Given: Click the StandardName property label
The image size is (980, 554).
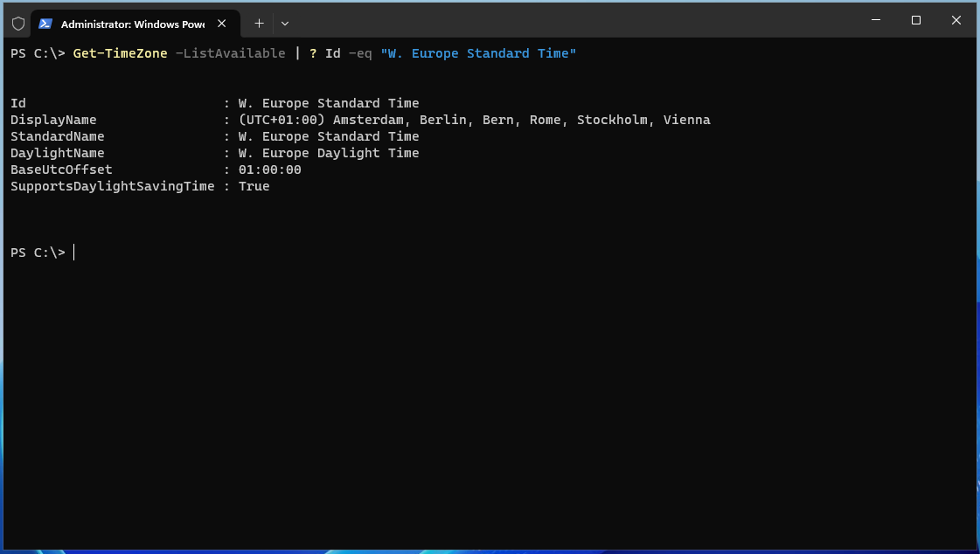Looking at the screenshot, I should pyautogui.click(x=58, y=136).
